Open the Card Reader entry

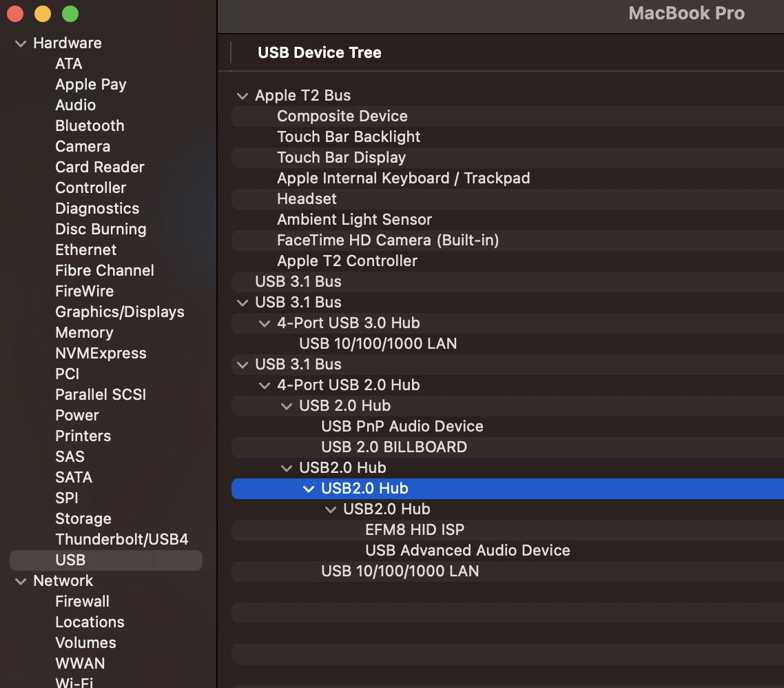(99, 167)
